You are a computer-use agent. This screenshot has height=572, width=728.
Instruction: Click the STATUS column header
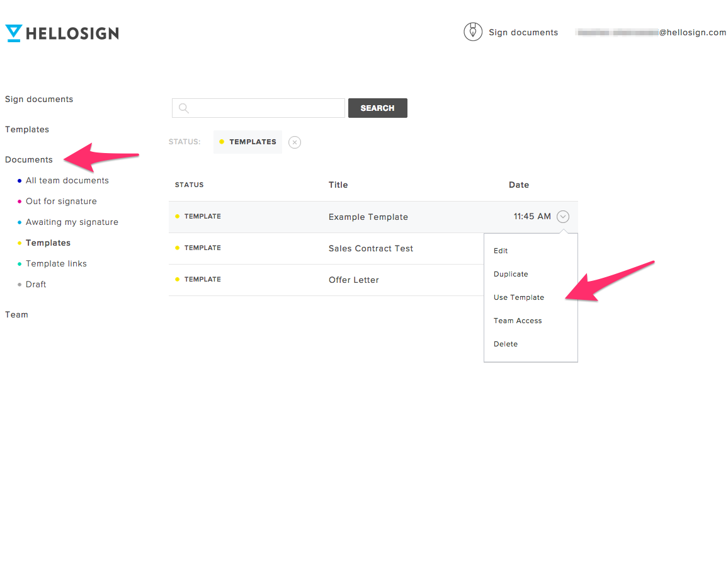coord(189,185)
